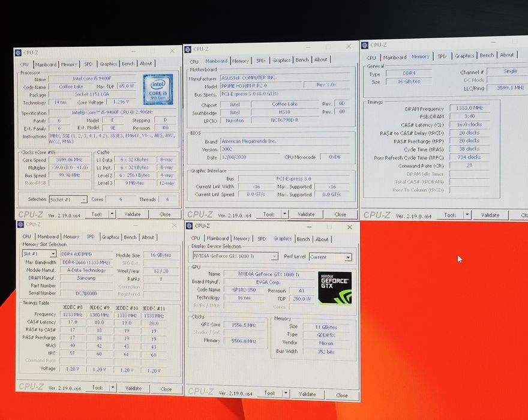The width and height of the screenshot is (528, 420).
Task: Click CPU-Z title icon in the SPD window
Action: click(x=20, y=224)
